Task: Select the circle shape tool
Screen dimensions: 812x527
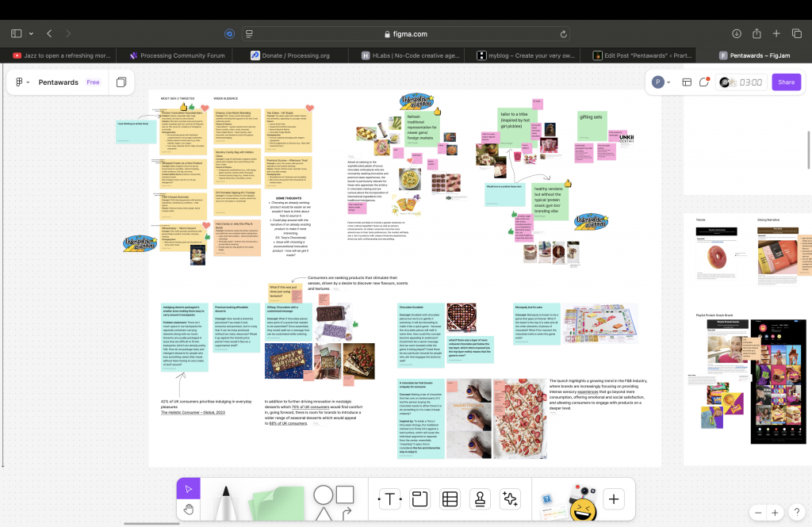Action: tap(324, 495)
